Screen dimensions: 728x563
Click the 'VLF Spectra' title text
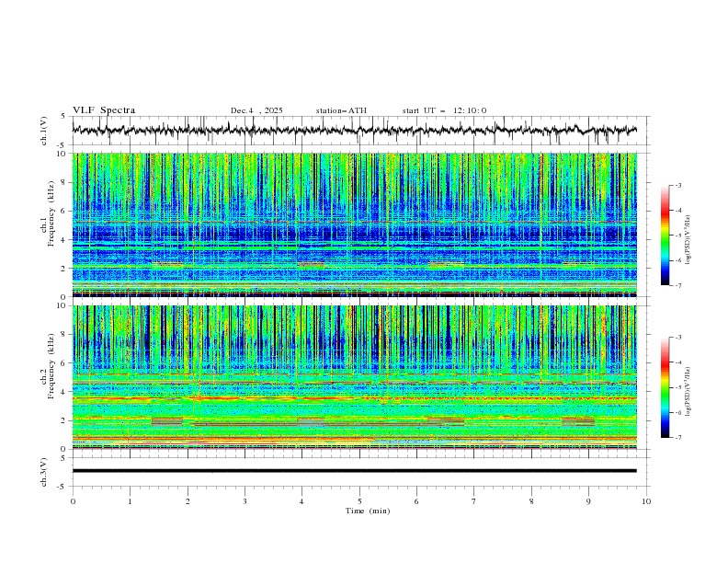coord(104,110)
